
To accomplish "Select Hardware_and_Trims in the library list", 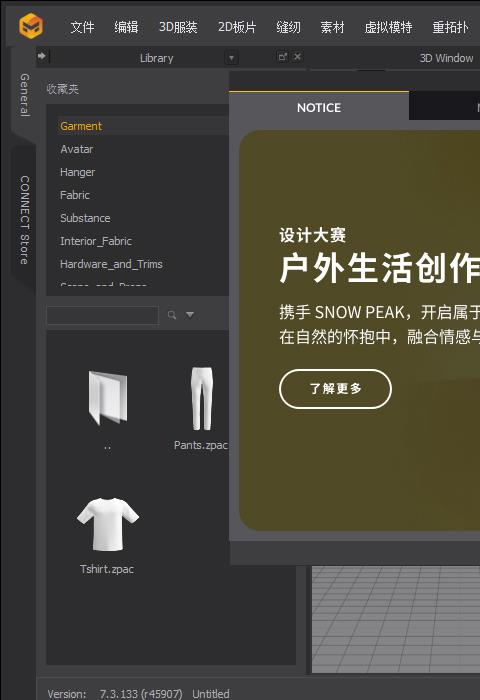I will point(111,264).
